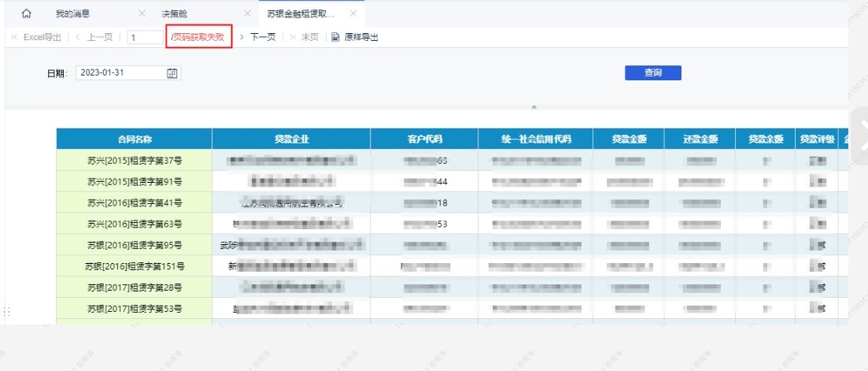
Task: Select row 苏兴[2015]租赁字第91号
Action: (134, 182)
